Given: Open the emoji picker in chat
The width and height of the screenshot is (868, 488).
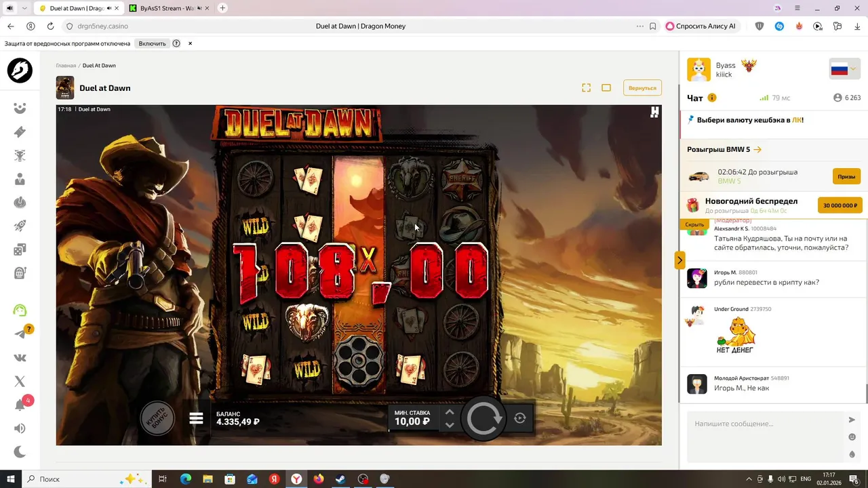Looking at the screenshot, I should (852, 437).
